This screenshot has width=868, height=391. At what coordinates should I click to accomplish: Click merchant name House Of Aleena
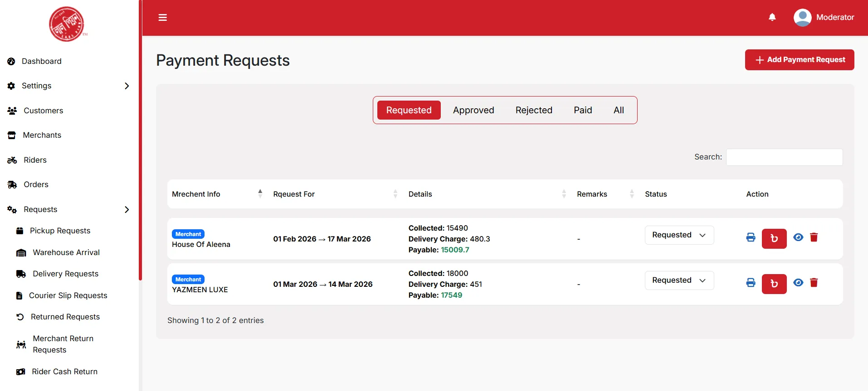point(201,244)
